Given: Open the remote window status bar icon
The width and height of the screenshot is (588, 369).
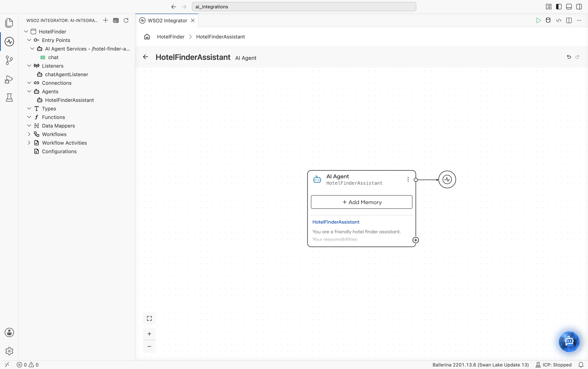Looking at the screenshot, I should pos(7,365).
